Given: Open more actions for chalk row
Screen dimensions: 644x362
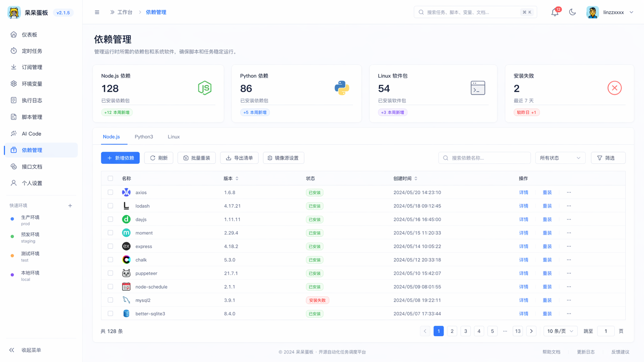Looking at the screenshot, I should [569, 260].
